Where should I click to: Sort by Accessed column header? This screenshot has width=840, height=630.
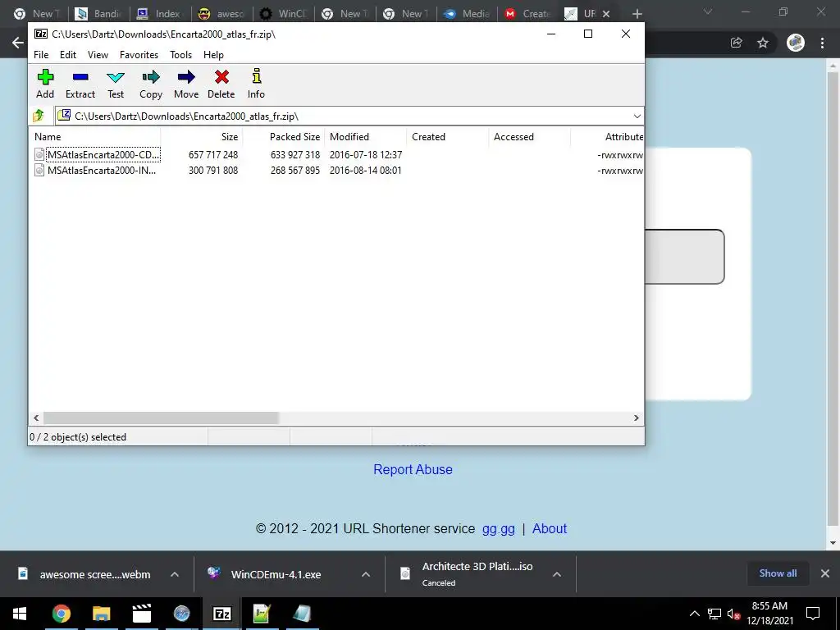pyautogui.click(x=530, y=137)
